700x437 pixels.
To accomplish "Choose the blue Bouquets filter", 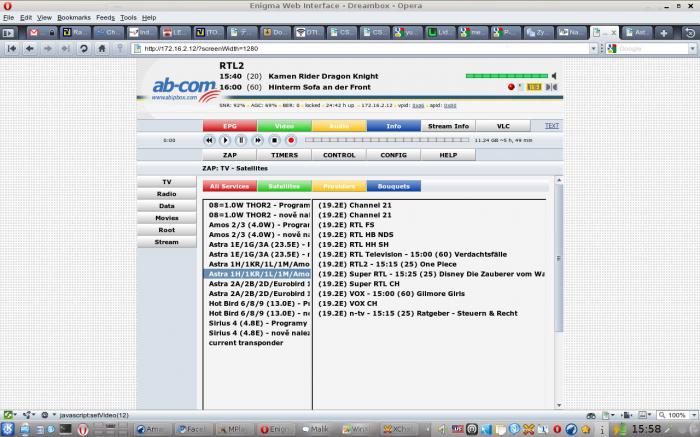I will [x=393, y=186].
